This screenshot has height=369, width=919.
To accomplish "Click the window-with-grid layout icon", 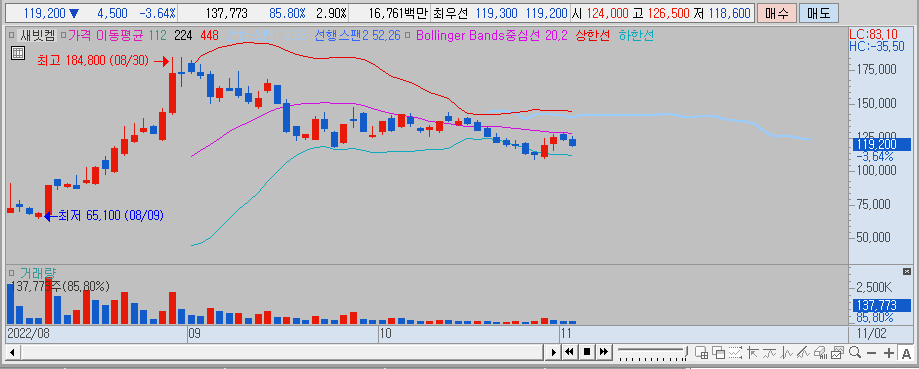I will tap(701, 353).
